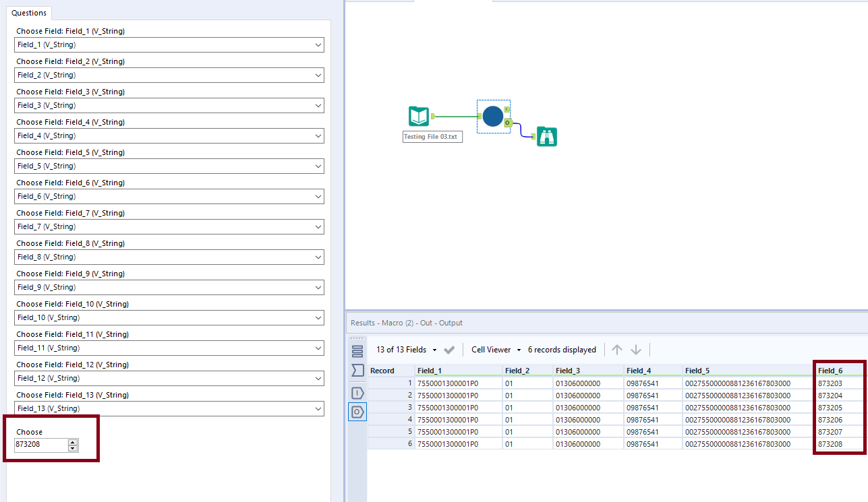Open the sigma data profiling view
The height and width of the screenshot is (502, 868).
(357, 371)
